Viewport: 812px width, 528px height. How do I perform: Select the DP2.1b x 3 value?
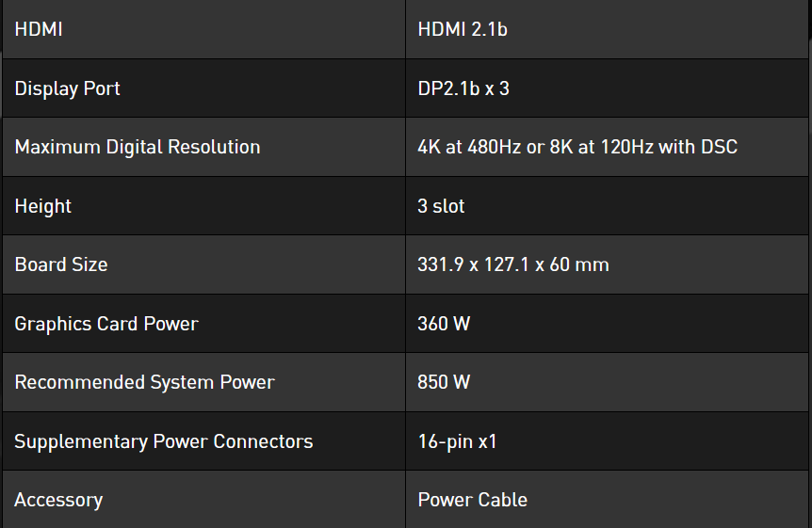pos(463,88)
